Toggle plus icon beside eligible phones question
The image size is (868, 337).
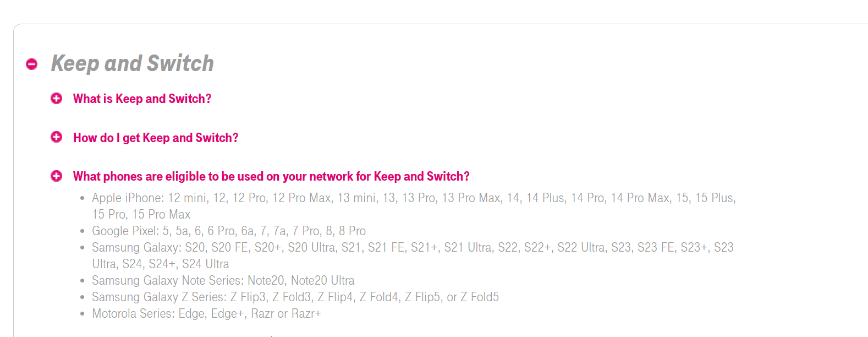tap(56, 176)
